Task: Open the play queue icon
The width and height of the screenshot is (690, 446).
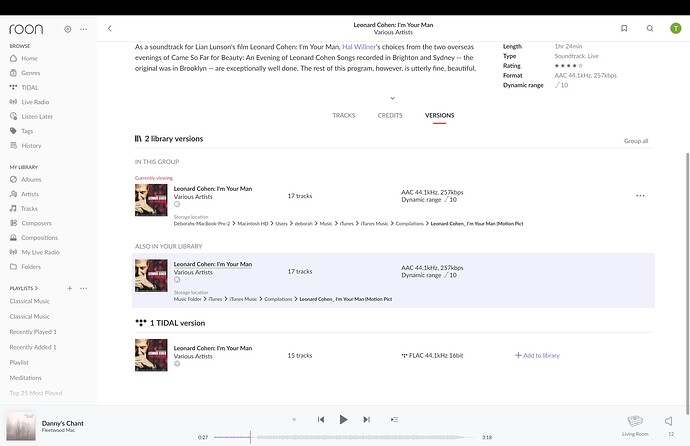Action: pyautogui.click(x=394, y=420)
